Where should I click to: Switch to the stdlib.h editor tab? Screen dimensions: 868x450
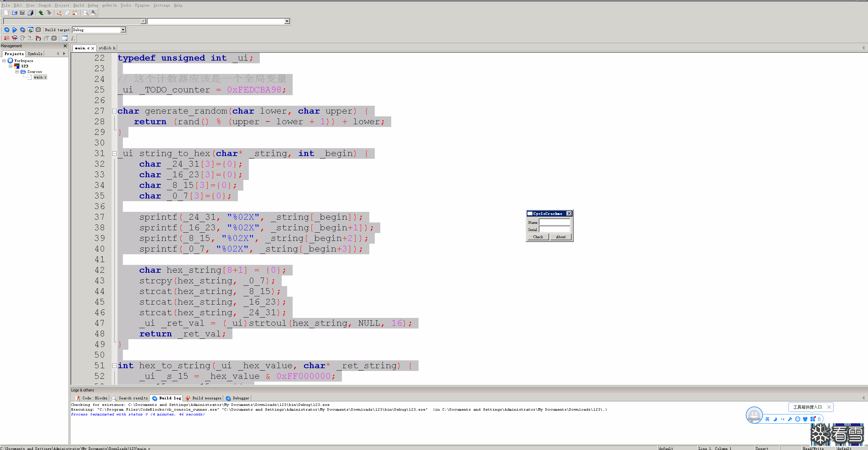click(x=107, y=48)
